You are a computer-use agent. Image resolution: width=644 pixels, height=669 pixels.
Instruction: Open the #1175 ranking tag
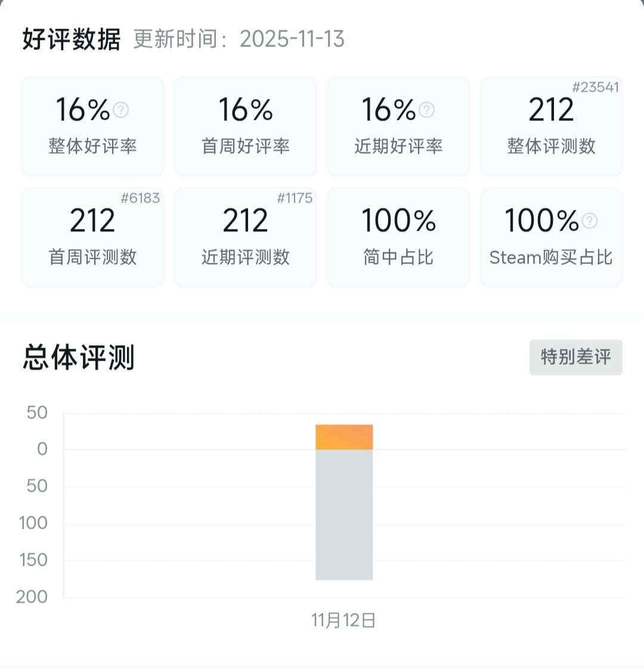point(295,199)
